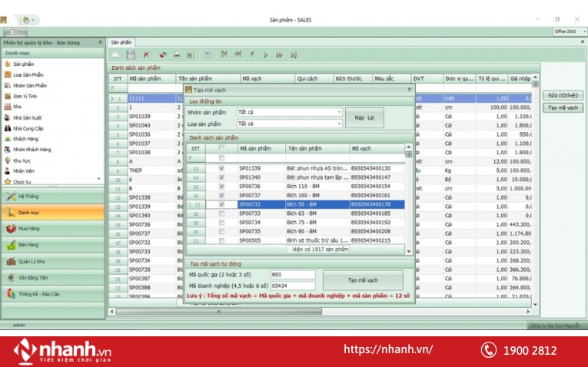The height and width of the screenshot is (367, 588).
Task: Go to last record navigation icon
Action: [293, 55]
